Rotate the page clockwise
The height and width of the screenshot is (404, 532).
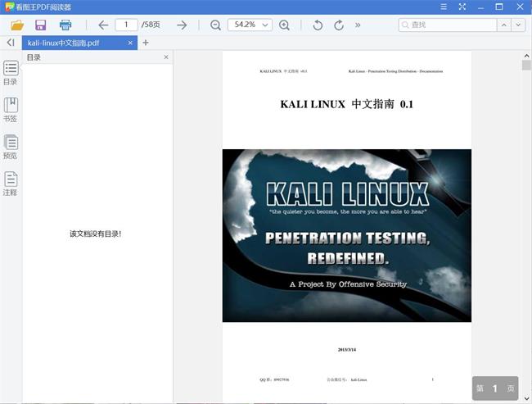point(339,25)
